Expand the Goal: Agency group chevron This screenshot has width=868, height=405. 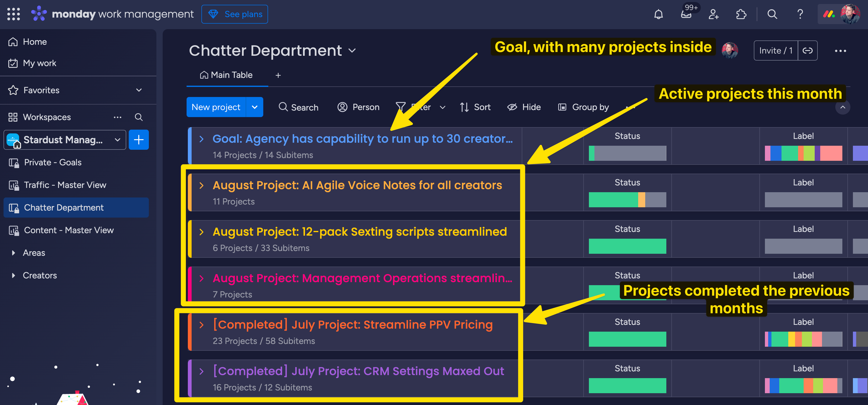(201, 139)
